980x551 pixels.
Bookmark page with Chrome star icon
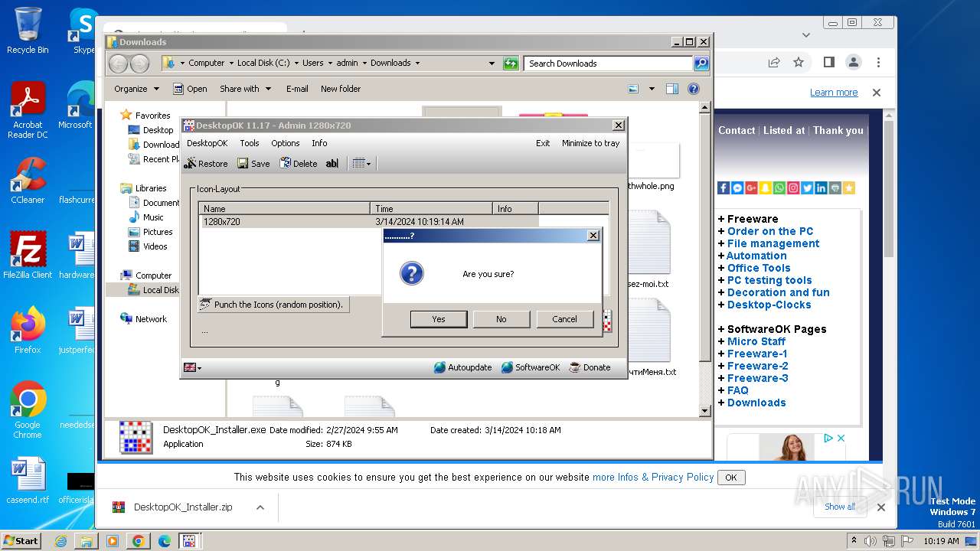[x=799, y=62]
